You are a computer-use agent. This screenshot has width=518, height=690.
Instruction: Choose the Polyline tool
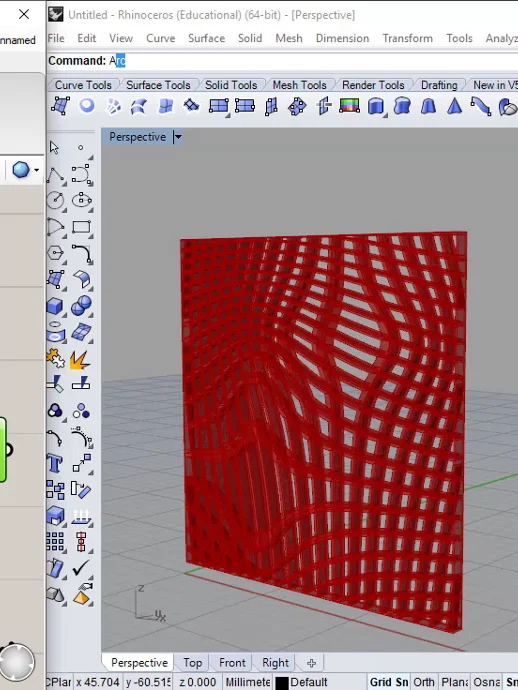pos(55,175)
